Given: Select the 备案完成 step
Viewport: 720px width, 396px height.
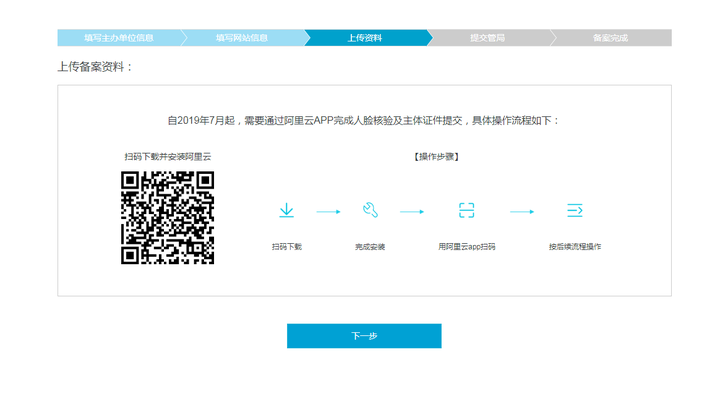Looking at the screenshot, I should 610,38.
